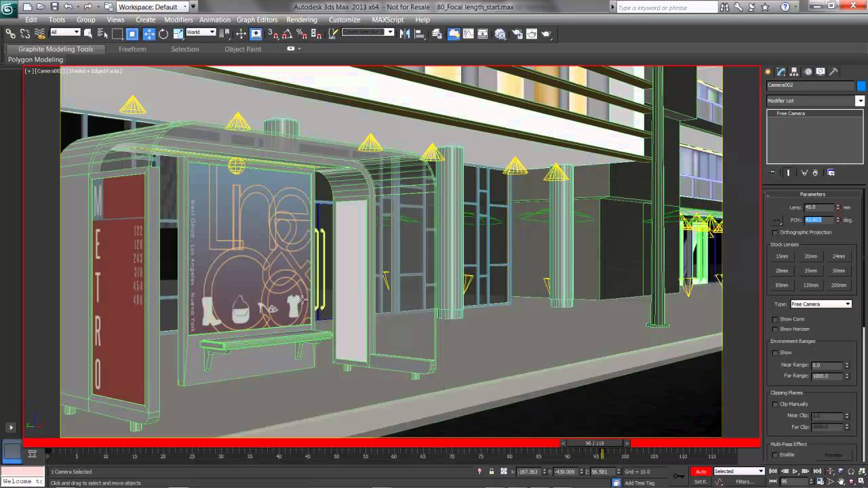
Task: Toggle Angle Snap tool
Action: [x=287, y=33]
